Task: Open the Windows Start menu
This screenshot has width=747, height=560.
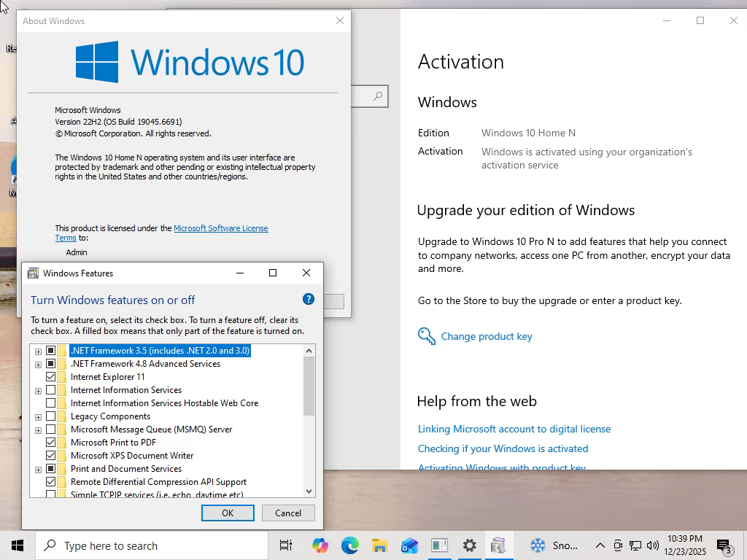Action: point(18,545)
